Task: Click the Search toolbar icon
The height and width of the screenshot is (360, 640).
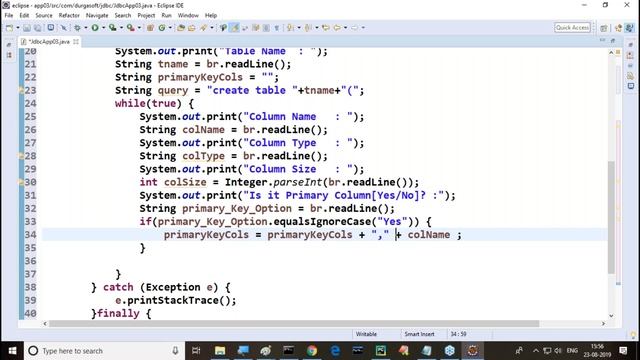Action: click(203, 28)
